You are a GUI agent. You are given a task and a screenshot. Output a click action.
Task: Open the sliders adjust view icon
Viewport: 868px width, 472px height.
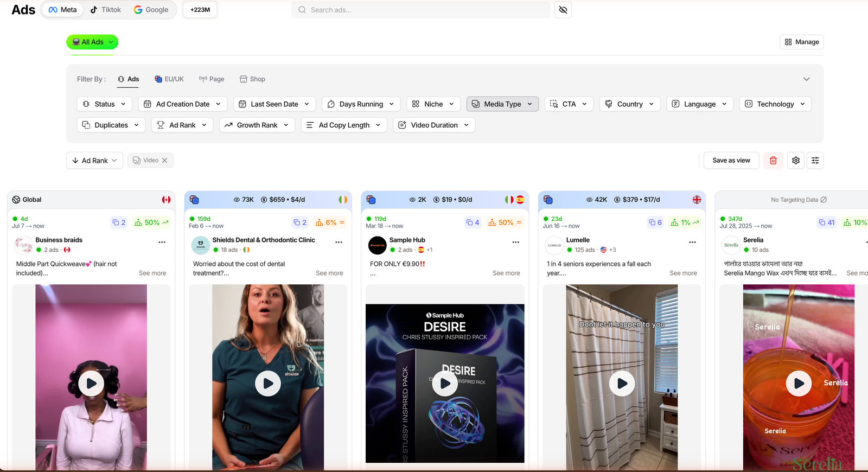click(x=815, y=161)
